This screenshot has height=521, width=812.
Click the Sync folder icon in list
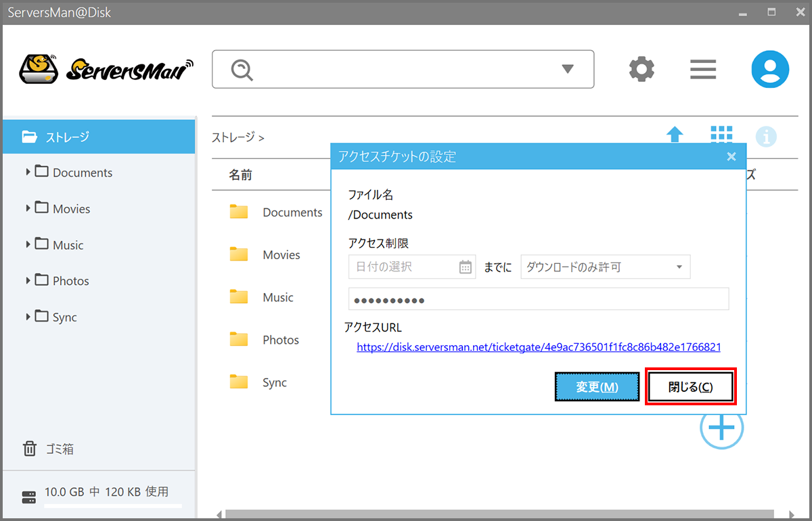coord(239,382)
